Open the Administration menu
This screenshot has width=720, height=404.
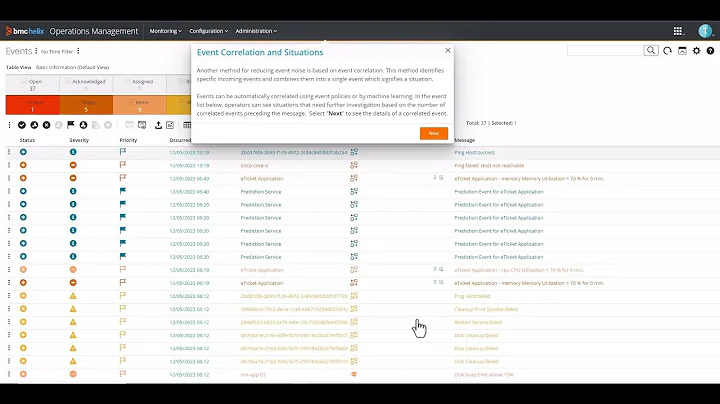256,31
